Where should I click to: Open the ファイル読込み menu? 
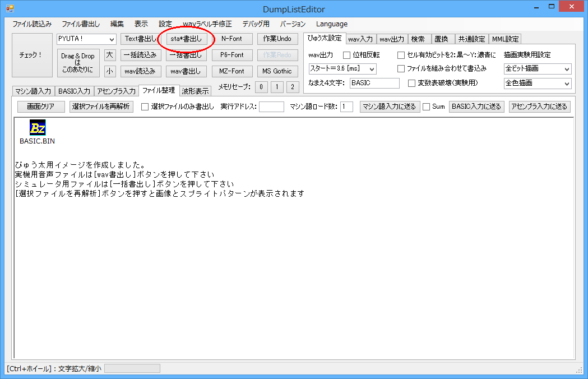click(32, 24)
